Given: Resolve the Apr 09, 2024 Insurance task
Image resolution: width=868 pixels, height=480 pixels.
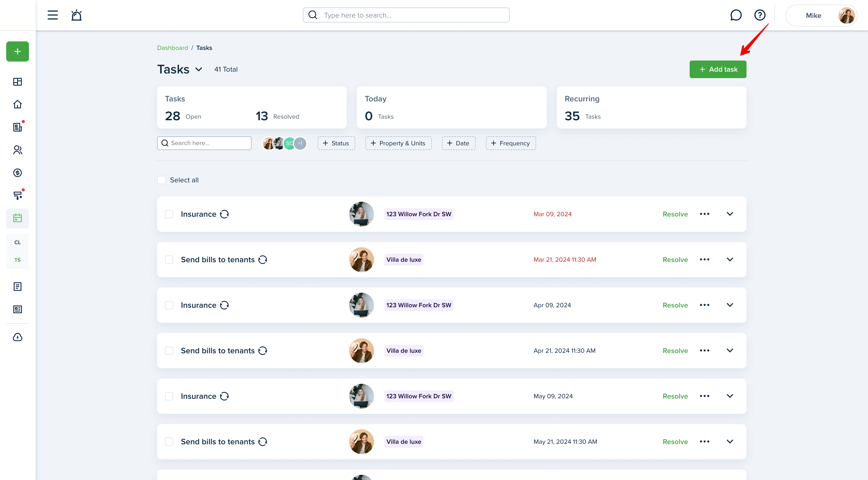Looking at the screenshot, I should coord(675,305).
